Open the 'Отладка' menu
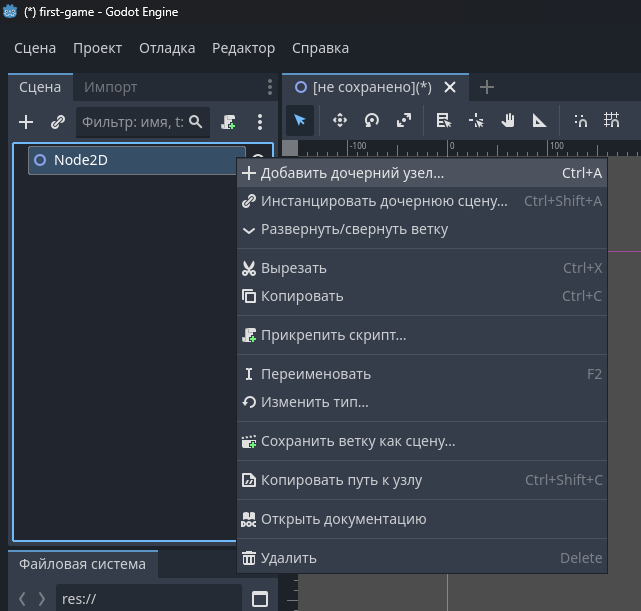The height and width of the screenshot is (611, 641). point(167,48)
